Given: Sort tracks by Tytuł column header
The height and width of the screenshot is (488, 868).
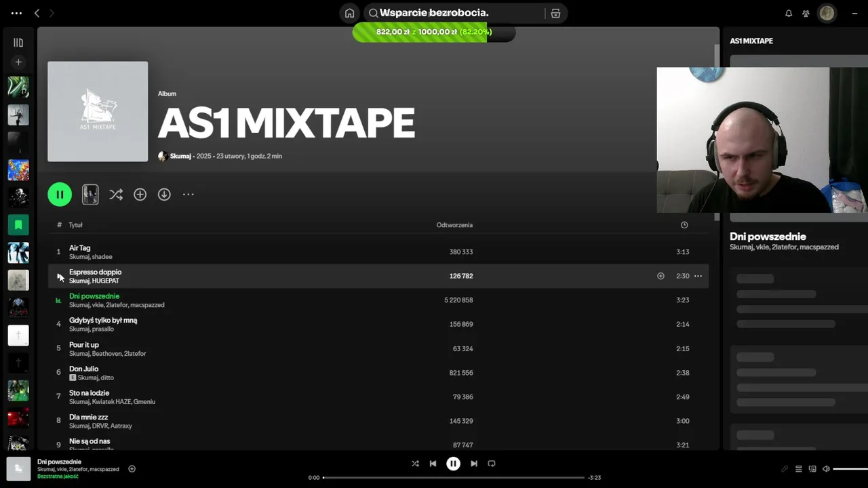Looking at the screenshot, I should [x=75, y=225].
